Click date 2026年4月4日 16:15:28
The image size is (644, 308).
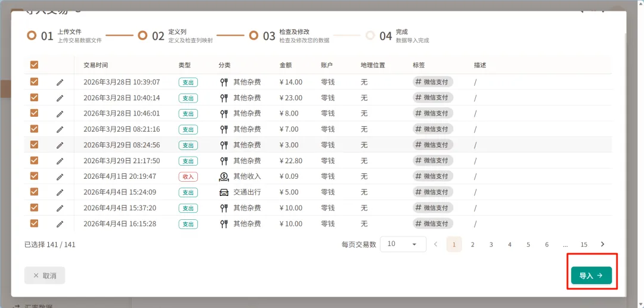119,224
